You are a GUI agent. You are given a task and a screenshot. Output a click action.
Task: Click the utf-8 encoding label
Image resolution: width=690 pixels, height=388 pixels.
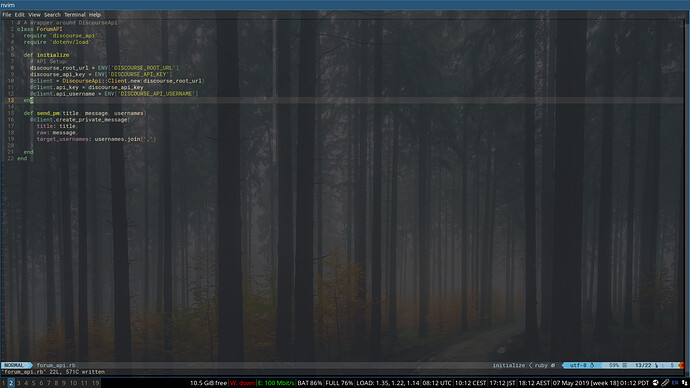pyautogui.click(x=578, y=366)
